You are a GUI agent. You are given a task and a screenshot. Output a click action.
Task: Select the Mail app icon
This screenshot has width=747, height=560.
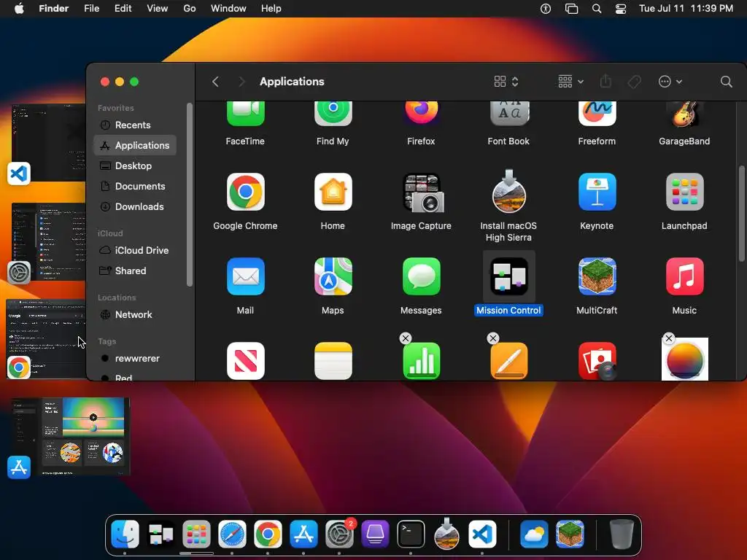245,276
